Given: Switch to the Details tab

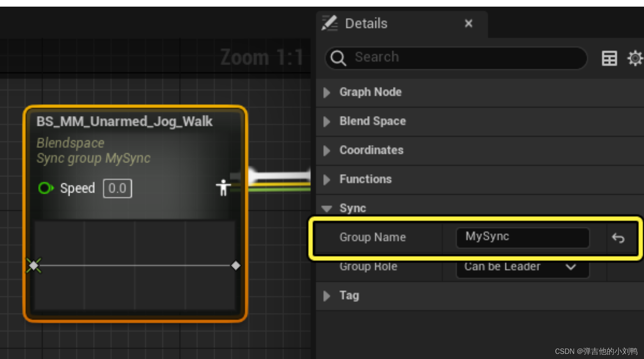Looking at the screenshot, I should pyautogui.click(x=366, y=23).
